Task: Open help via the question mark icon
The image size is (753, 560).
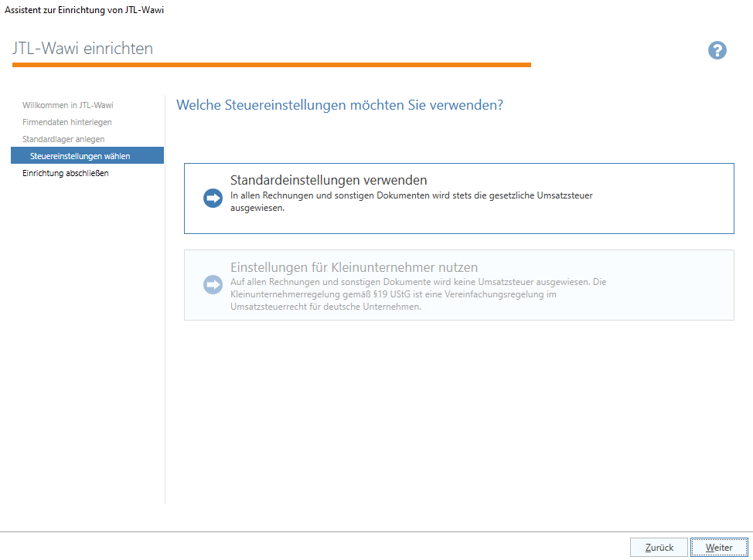Action: pyautogui.click(x=717, y=50)
